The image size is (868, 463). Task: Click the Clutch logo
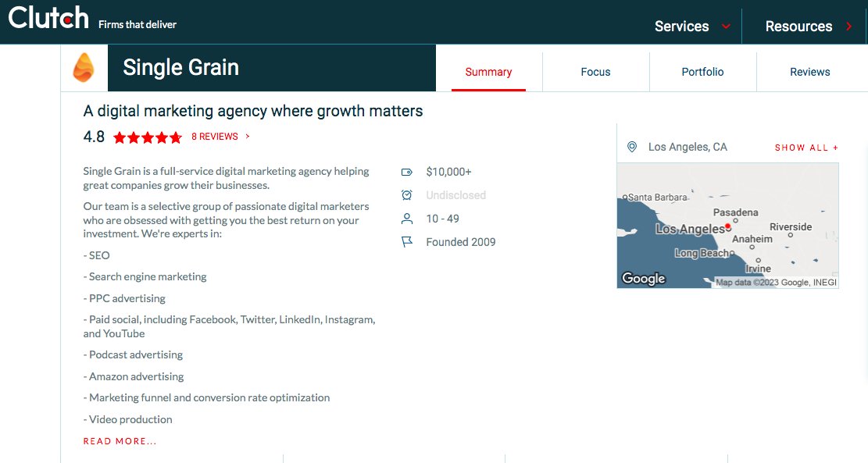[48, 19]
